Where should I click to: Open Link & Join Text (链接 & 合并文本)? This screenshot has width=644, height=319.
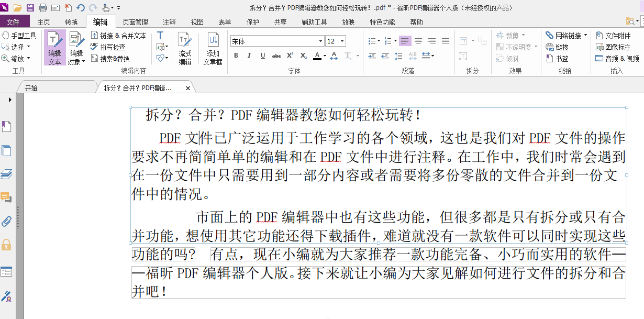tap(118, 36)
